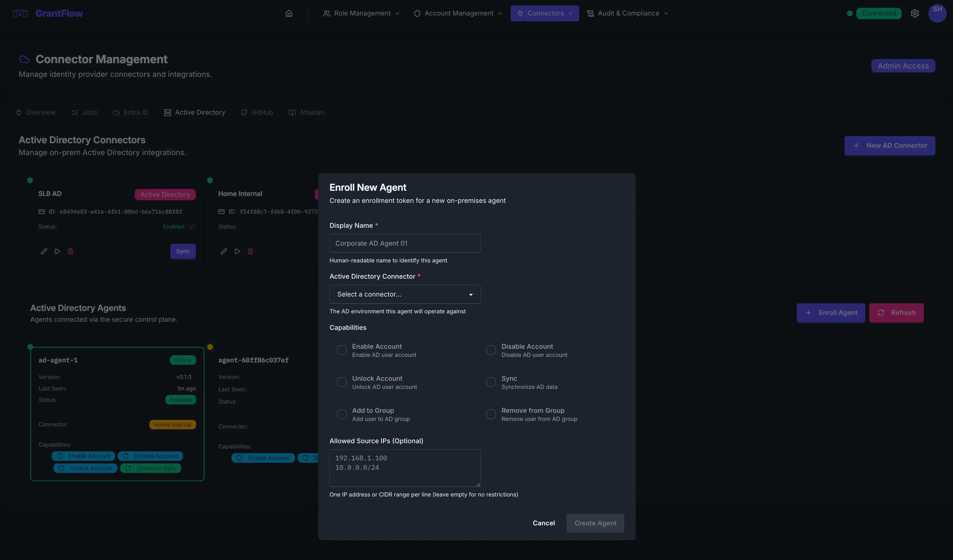This screenshot has width=953, height=560.
Task: Click the run icon on the SLB AD connector
Action: click(x=57, y=251)
